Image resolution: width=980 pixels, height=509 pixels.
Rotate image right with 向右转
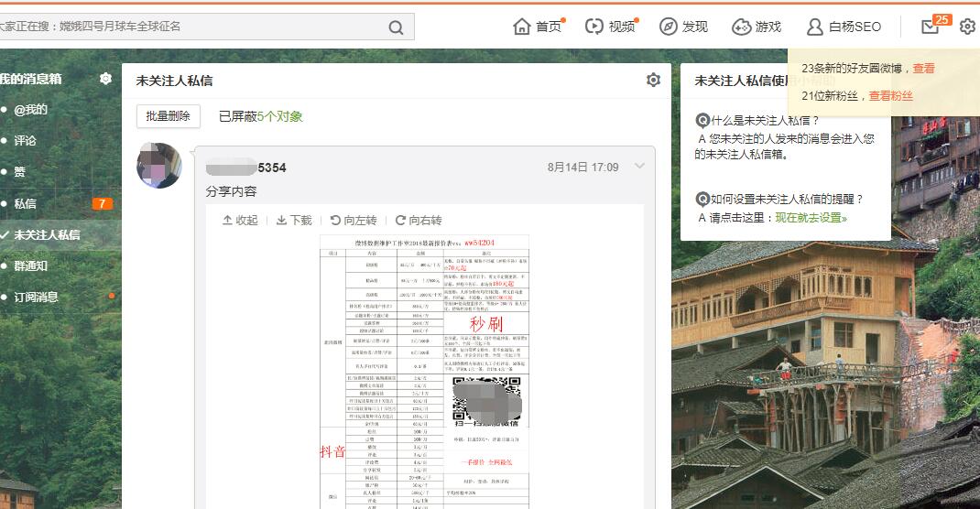pyautogui.click(x=419, y=221)
